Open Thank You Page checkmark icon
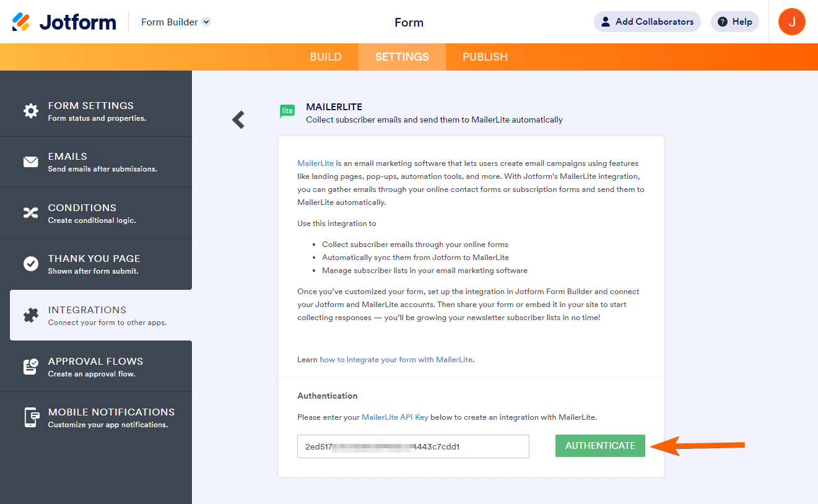 (x=31, y=264)
